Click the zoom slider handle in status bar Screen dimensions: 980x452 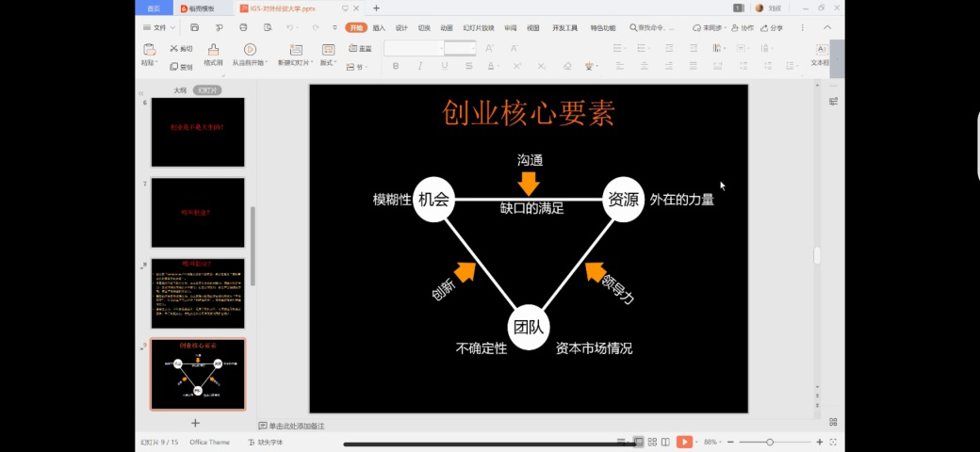pyautogui.click(x=770, y=442)
